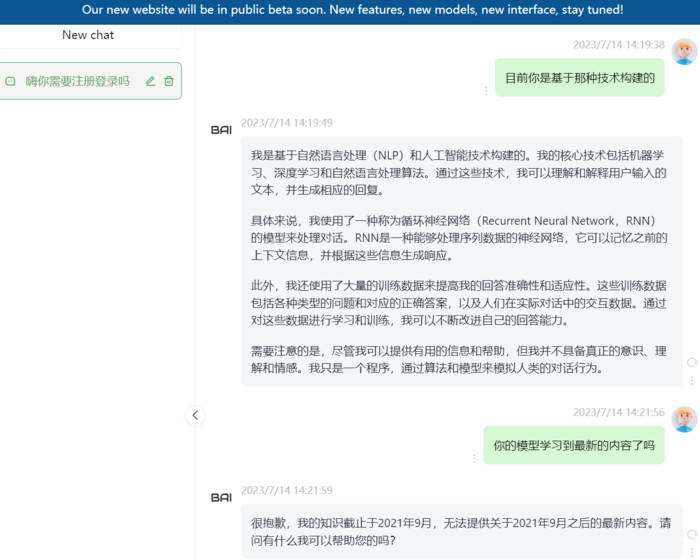Viewport: 700px width, 560px height.
Task: Regenerate the long RNN reply
Action: point(692,363)
